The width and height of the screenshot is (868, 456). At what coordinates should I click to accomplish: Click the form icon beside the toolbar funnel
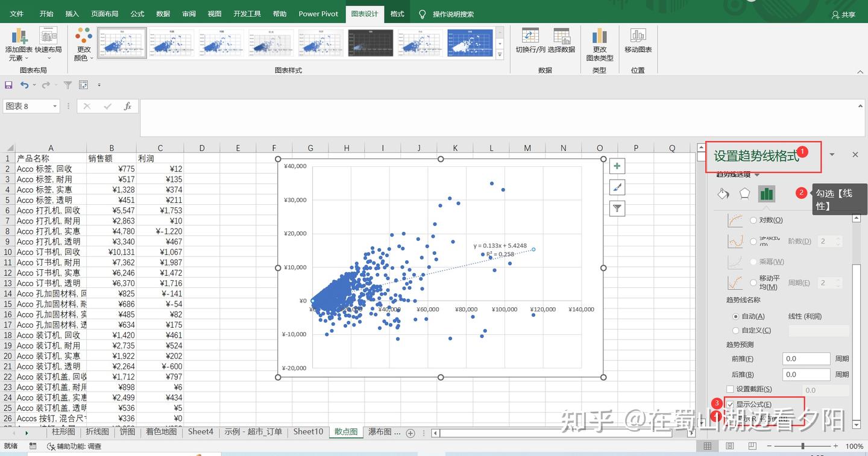83,85
